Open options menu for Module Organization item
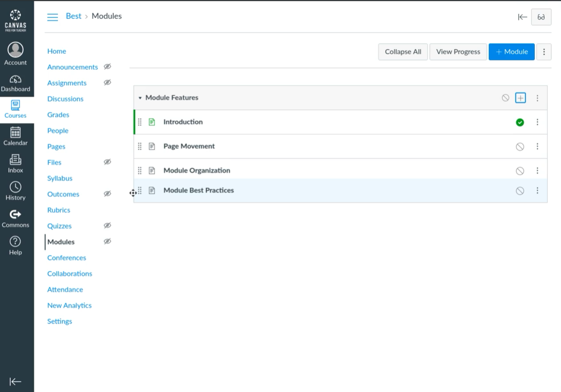 (x=537, y=171)
